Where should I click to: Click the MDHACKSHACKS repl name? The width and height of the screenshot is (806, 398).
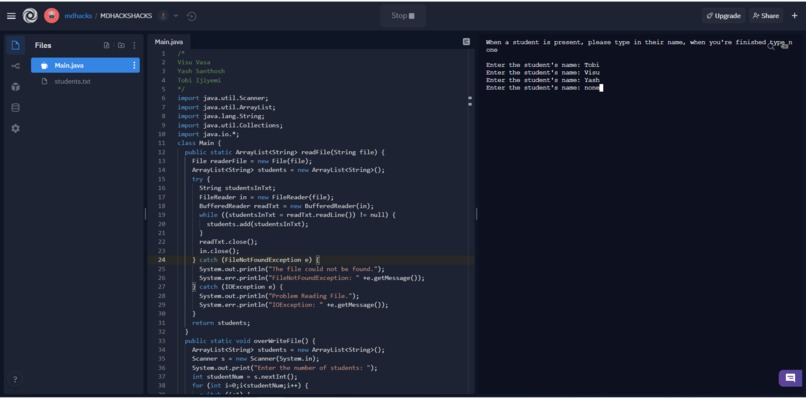coord(126,16)
